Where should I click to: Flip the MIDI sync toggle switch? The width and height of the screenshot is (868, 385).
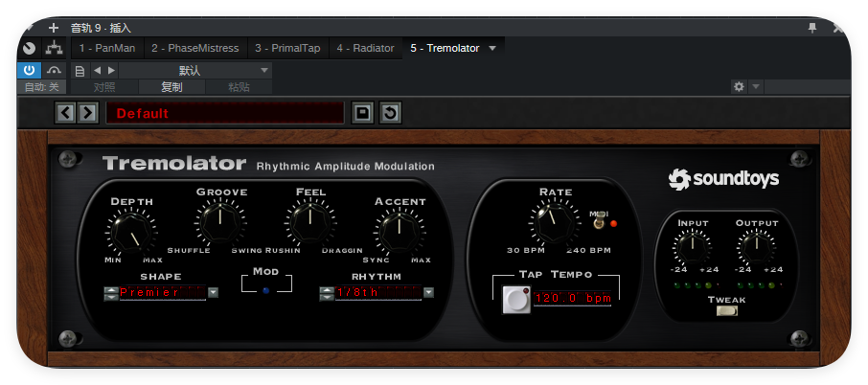(599, 222)
